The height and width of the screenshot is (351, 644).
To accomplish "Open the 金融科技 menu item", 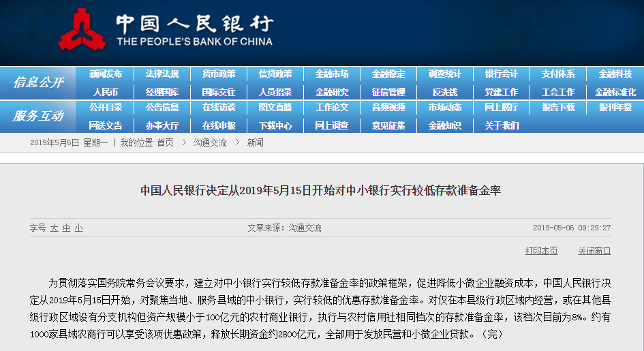I will click(x=615, y=74).
